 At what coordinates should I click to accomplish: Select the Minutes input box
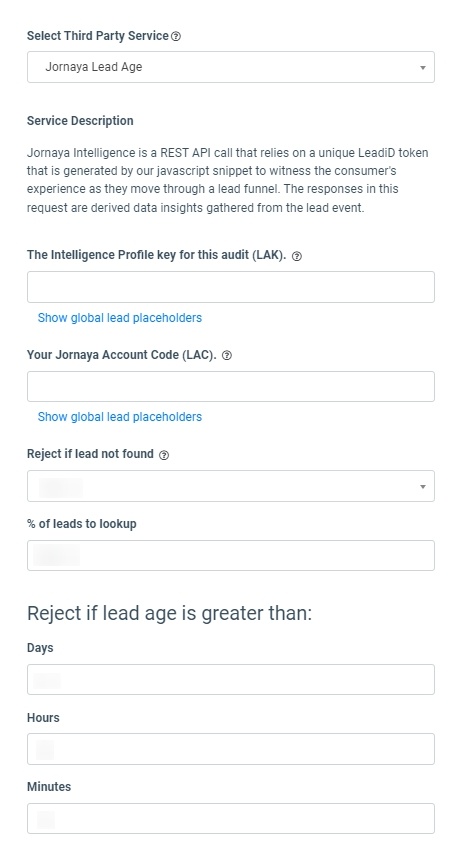pos(231,819)
